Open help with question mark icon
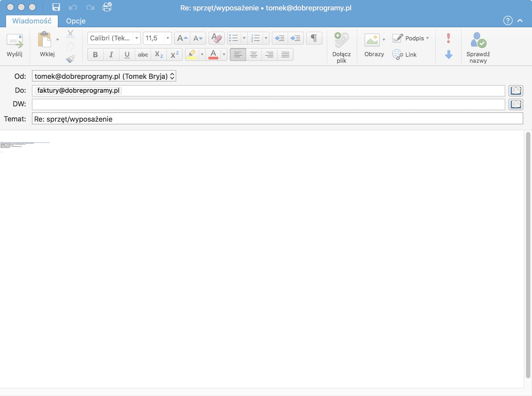 coord(508,20)
